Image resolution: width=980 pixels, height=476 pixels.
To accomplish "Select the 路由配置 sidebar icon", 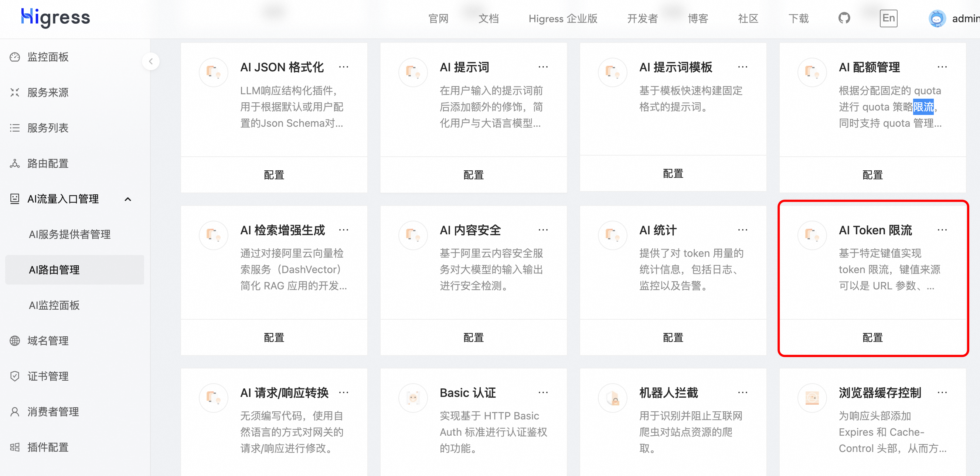I will point(14,163).
